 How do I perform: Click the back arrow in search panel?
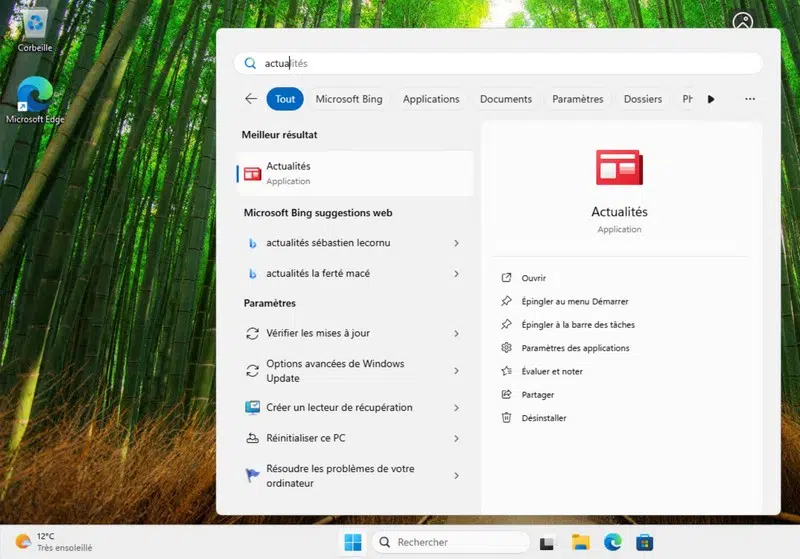(x=251, y=99)
